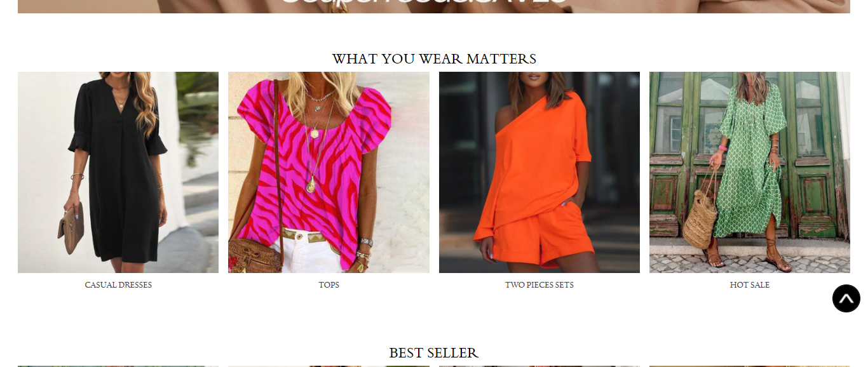Open the orange two-piece set photo

tap(539, 172)
